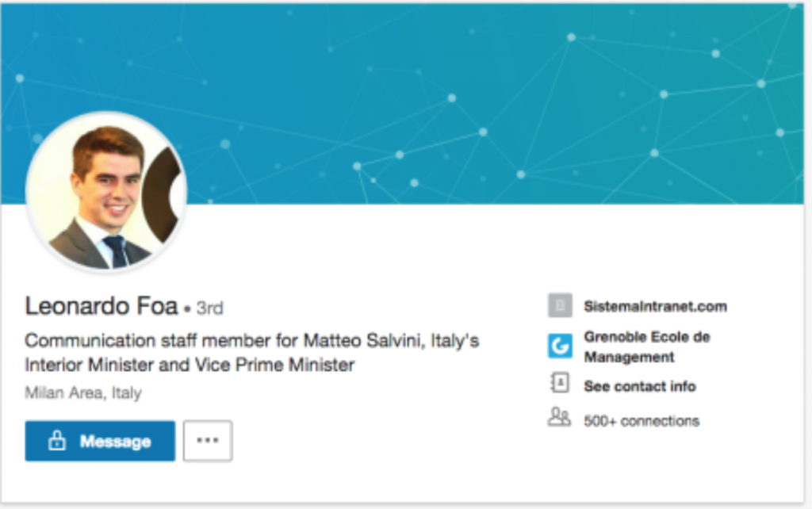
Task: Click the headline line mentioning Matteo Salvini
Action: (x=251, y=341)
